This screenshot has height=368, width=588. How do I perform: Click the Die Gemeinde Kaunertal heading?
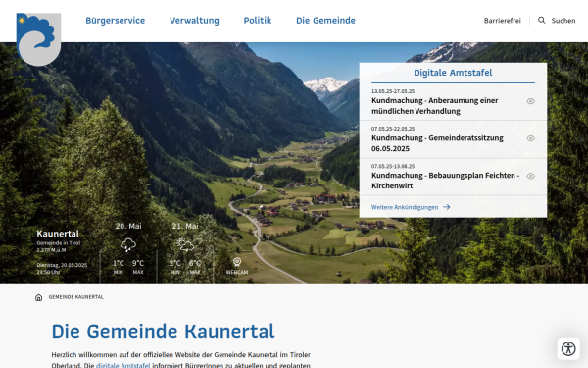163,332
